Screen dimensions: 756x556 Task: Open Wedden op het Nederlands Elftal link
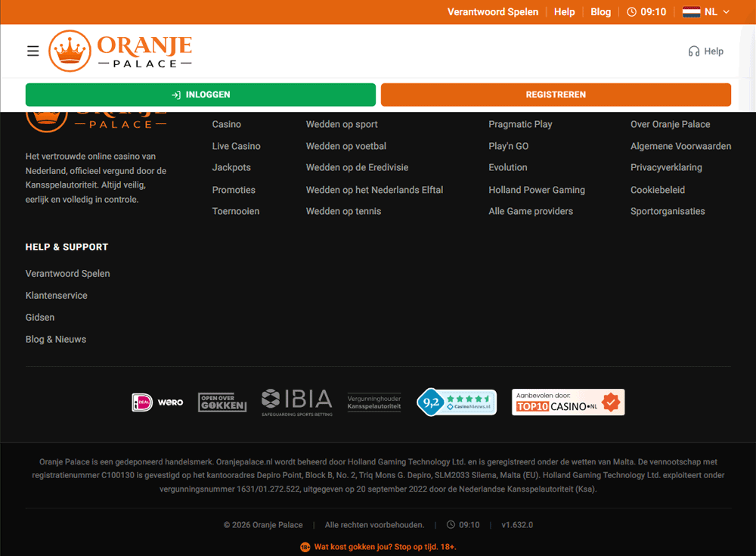375,190
